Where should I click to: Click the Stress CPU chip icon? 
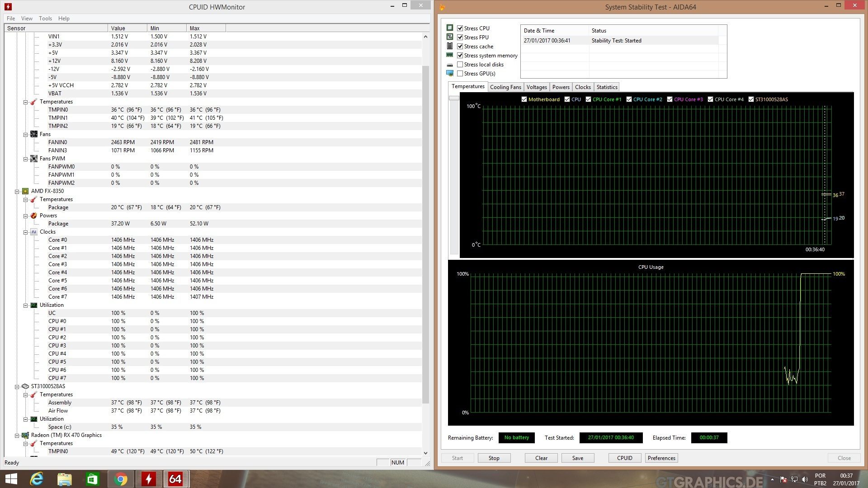[x=450, y=28]
